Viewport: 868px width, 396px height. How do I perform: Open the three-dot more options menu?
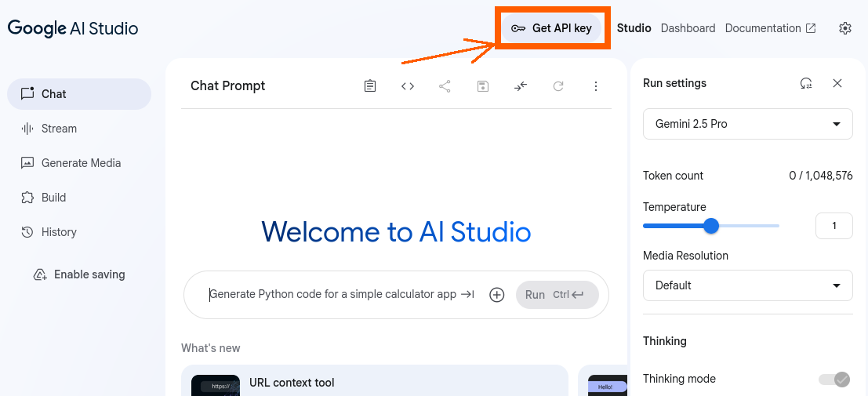596,85
